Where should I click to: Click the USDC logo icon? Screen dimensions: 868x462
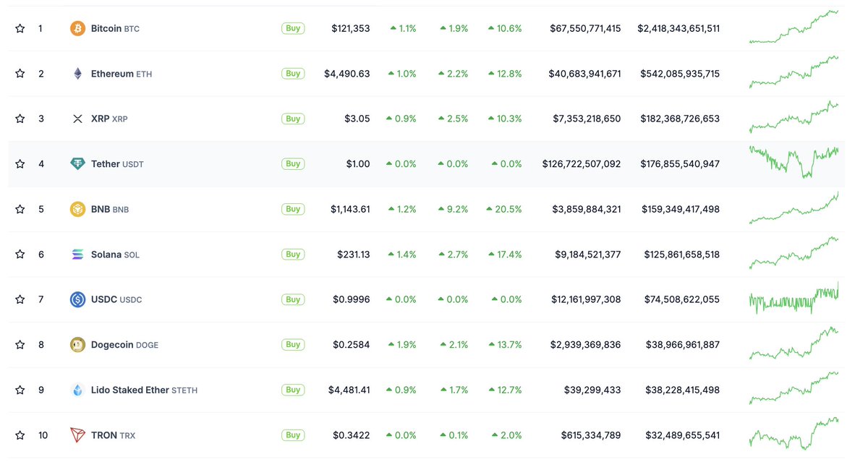[x=77, y=299]
